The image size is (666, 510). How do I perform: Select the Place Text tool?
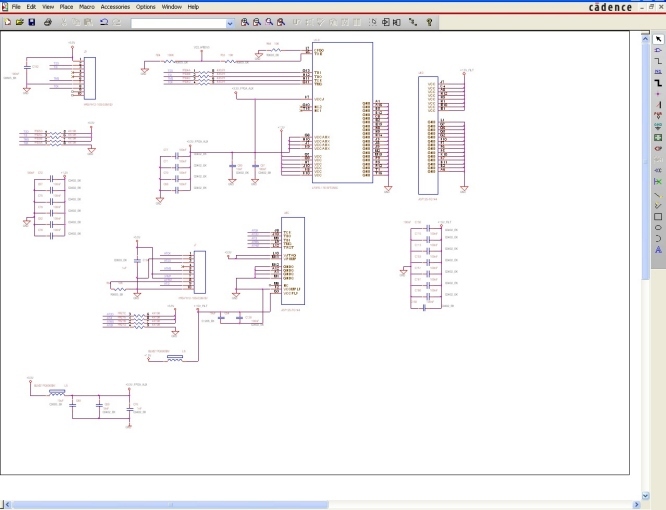[658, 249]
